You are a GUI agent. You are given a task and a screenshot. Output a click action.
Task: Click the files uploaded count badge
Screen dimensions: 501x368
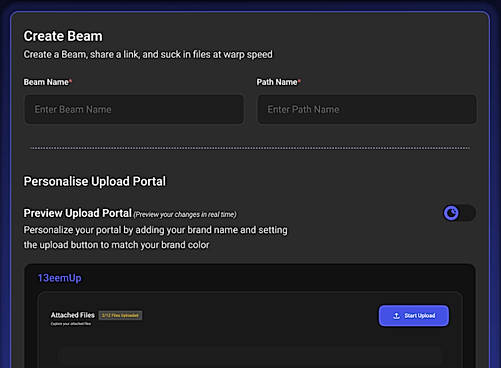tap(120, 315)
